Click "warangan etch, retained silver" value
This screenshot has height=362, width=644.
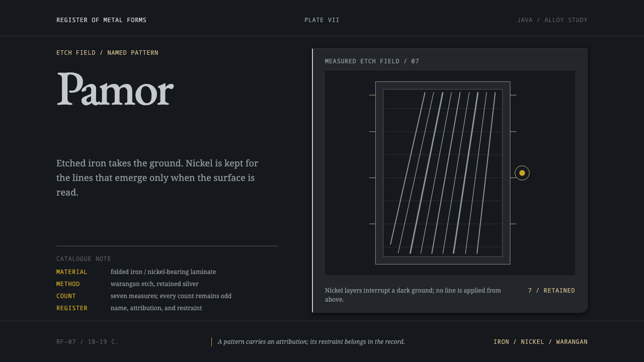[x=154, y=284]
